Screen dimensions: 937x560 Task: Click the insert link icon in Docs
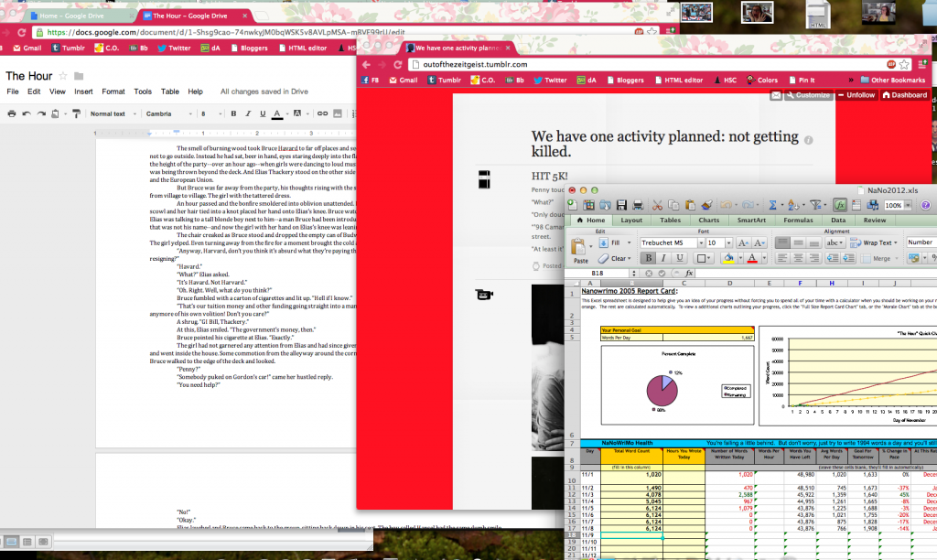coord(321,113)
